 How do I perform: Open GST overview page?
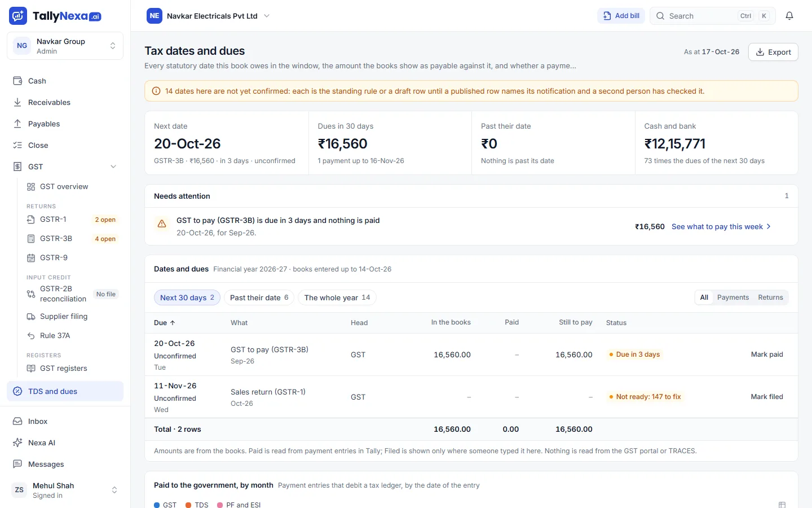(x=72, y=186)
